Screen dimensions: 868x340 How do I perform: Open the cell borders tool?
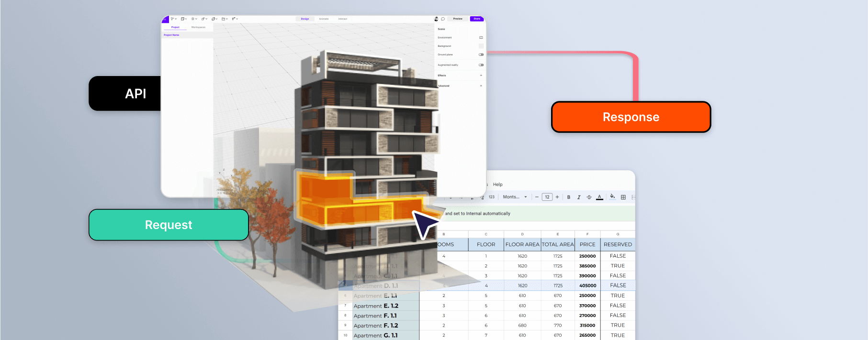tap(623, 197)
